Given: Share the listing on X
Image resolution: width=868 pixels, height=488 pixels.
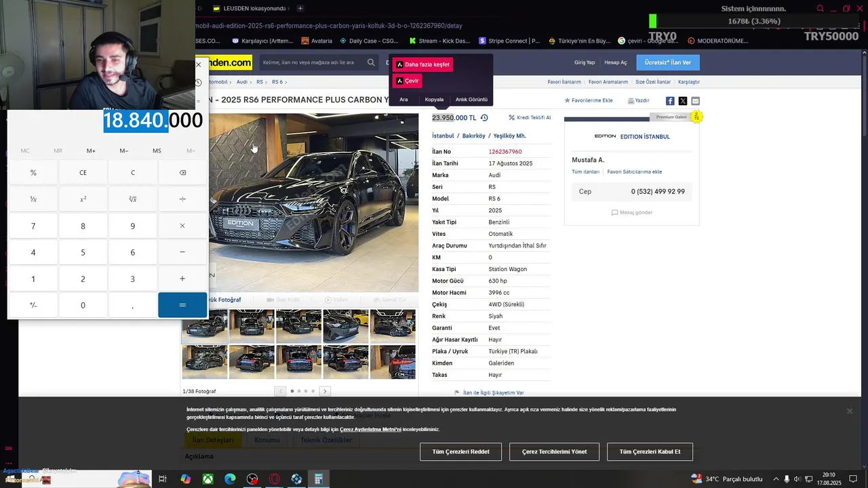Looking at the screenshot, I should click(683, 101).
